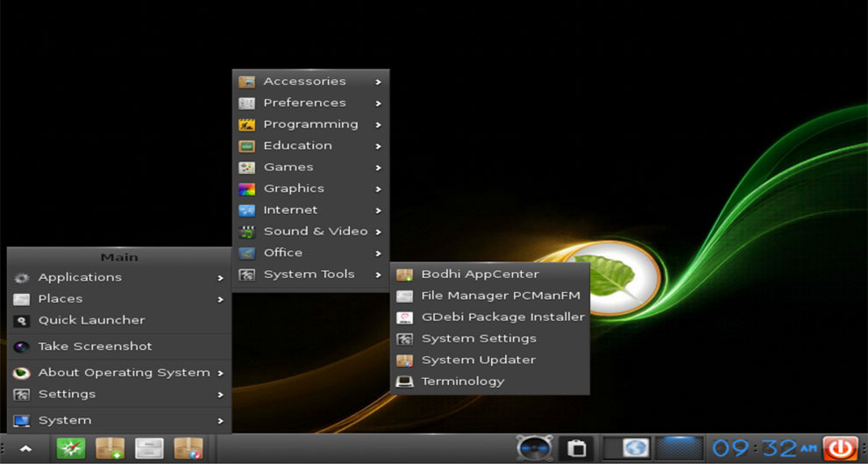Select the Graphics category

(x=310, y=189)
